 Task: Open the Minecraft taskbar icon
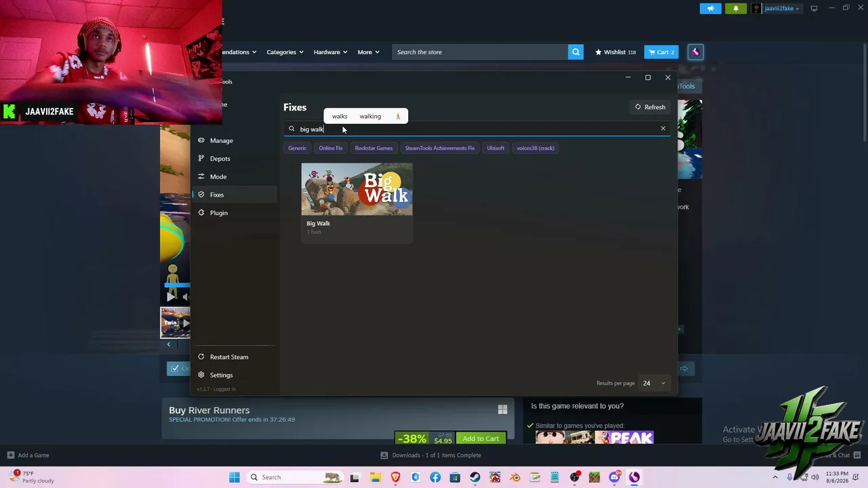click(x=594, y=477)
